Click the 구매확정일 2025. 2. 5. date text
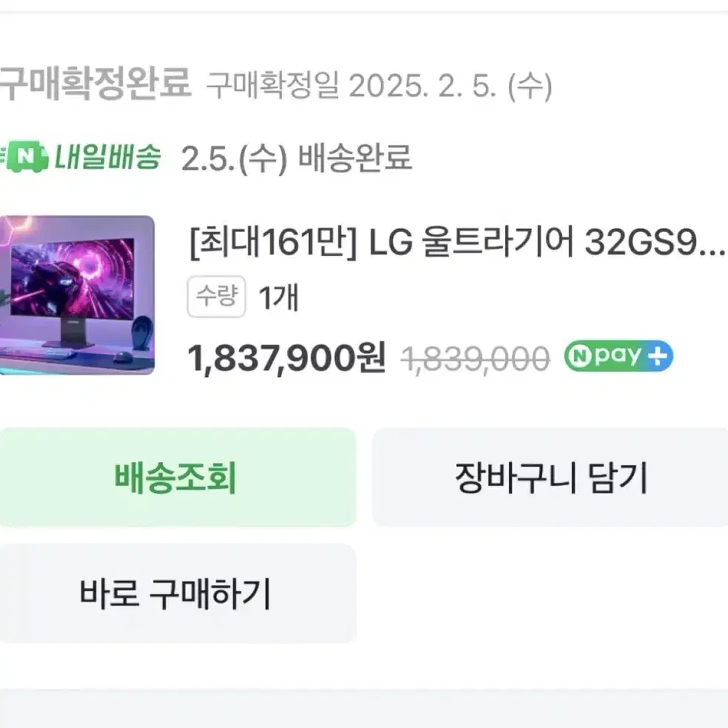Viewport: 728px width, 728px height. [378, 87]
